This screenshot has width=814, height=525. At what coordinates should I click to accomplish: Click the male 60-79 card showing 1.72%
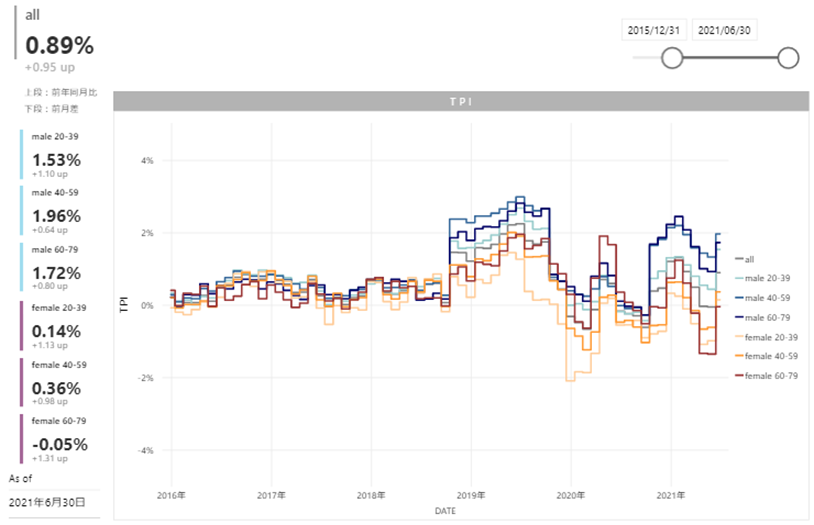click(62, 269)
